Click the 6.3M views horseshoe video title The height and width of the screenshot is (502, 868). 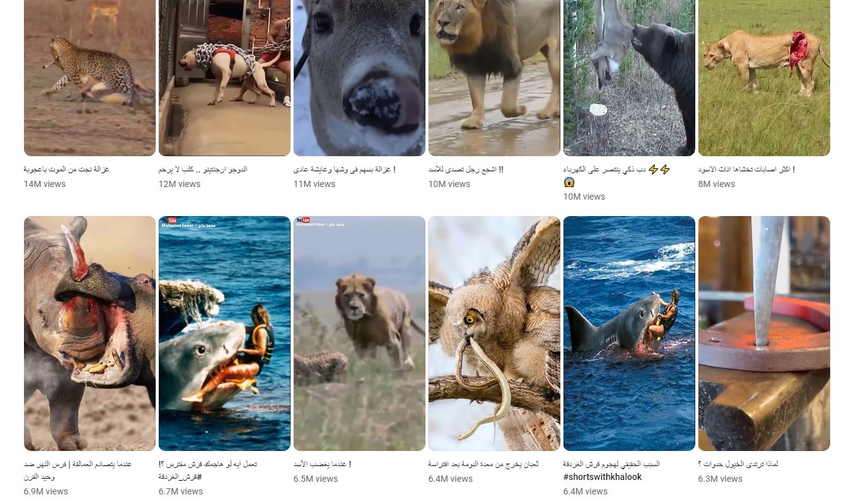[x=738, y=464]
